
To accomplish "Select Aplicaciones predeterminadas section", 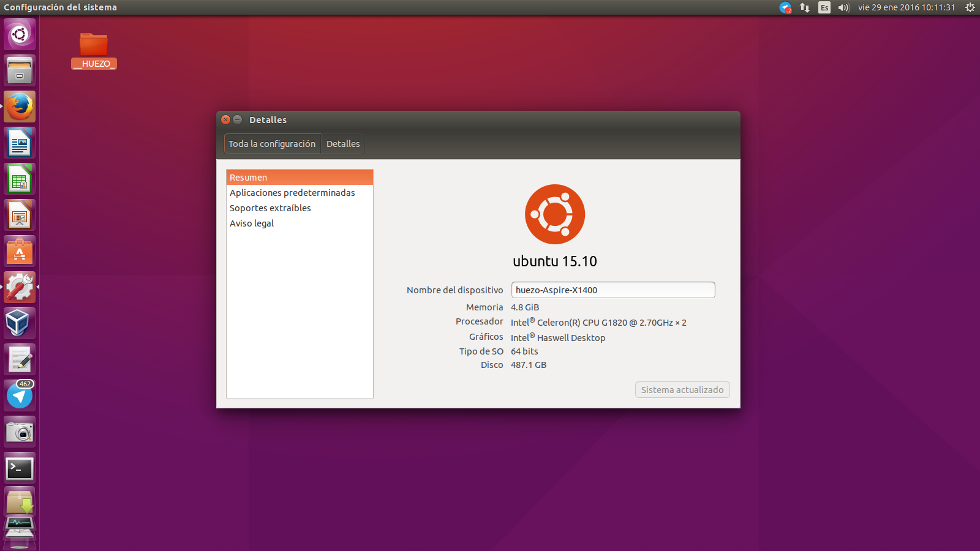I will 300,193.
